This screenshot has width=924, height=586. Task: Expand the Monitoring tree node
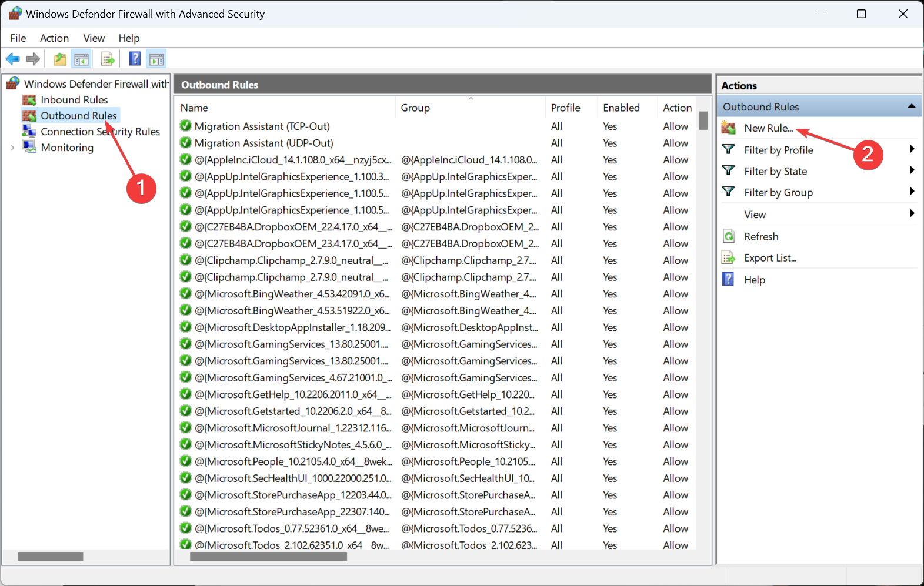12,148
